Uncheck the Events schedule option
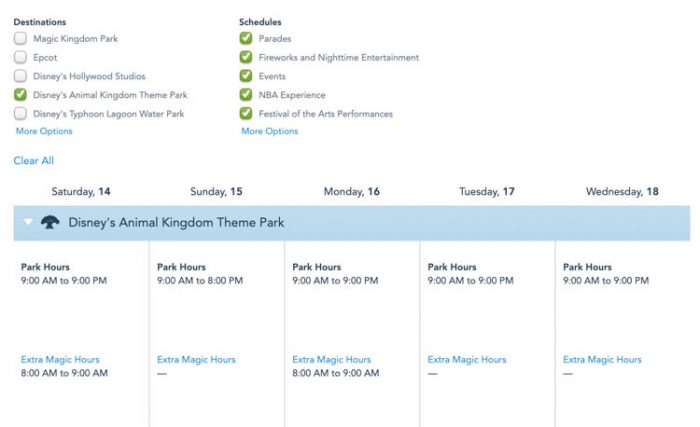This screenshot has height=427, width=700. tap(246, 76)
